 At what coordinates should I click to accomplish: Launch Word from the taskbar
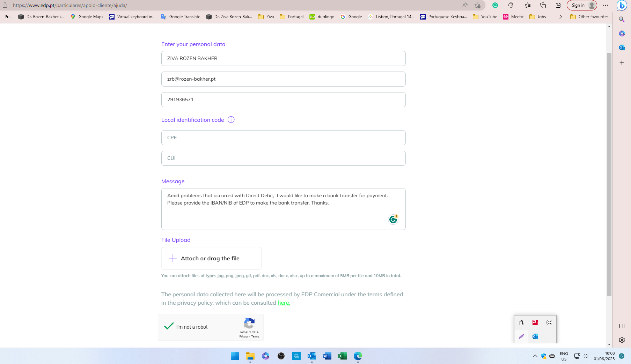point(327,356)
